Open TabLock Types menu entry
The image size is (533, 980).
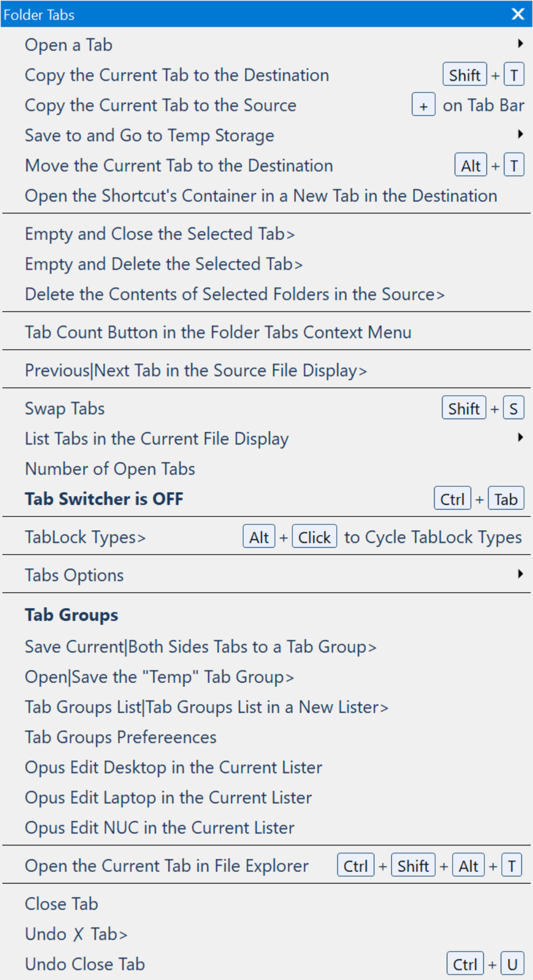pos(85,537)
